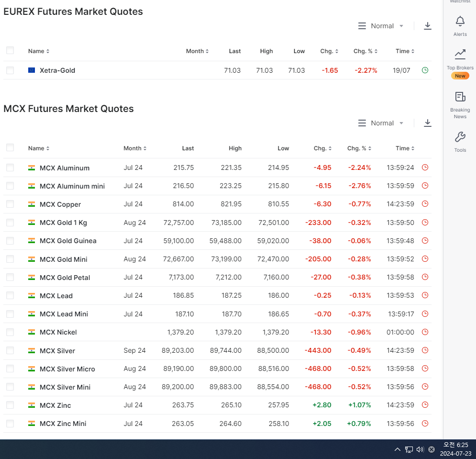Open Top Brokers chart icon
476x459 pixels.
(460, 54)
